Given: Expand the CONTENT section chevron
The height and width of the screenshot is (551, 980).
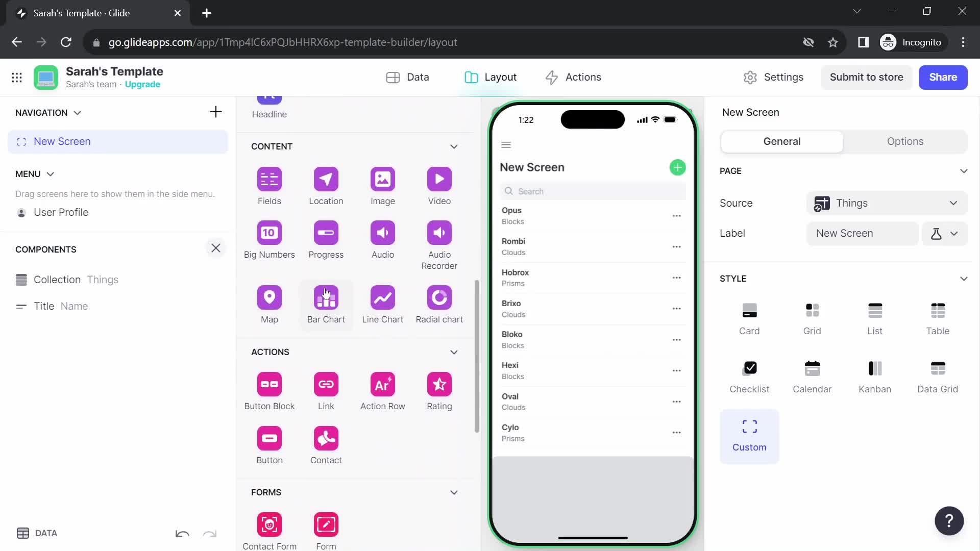Looking at the screenshot, I should click(454, 146).
